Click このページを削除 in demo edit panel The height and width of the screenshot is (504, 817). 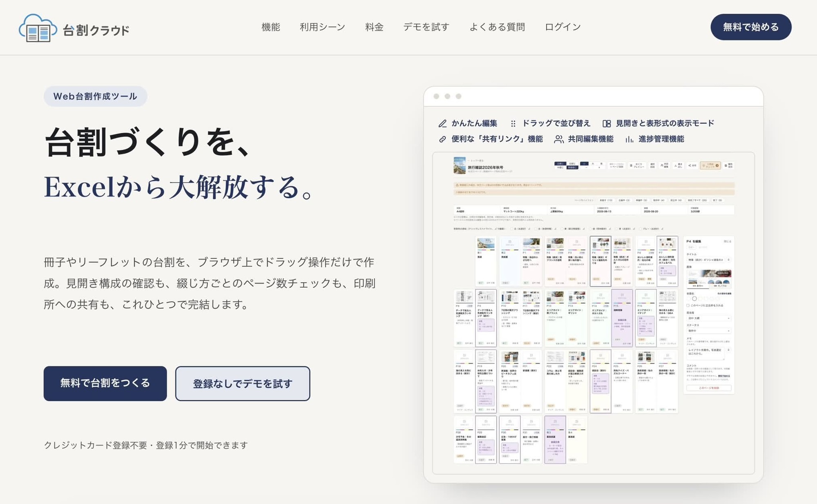709,388
